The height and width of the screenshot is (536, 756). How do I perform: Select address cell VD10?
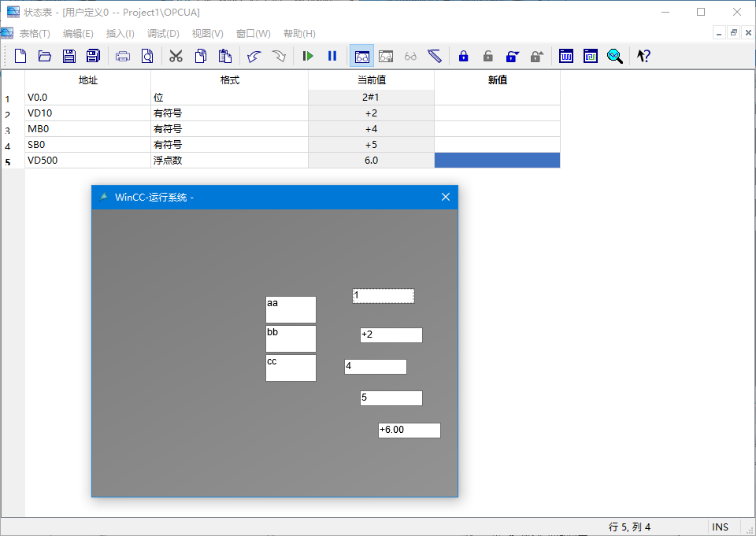87,113
